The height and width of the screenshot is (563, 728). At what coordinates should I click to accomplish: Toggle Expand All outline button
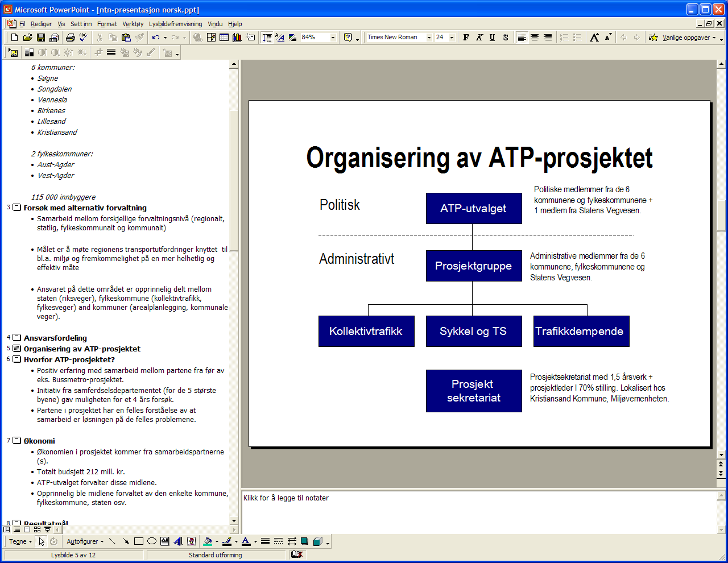click(x=267, y=38)
